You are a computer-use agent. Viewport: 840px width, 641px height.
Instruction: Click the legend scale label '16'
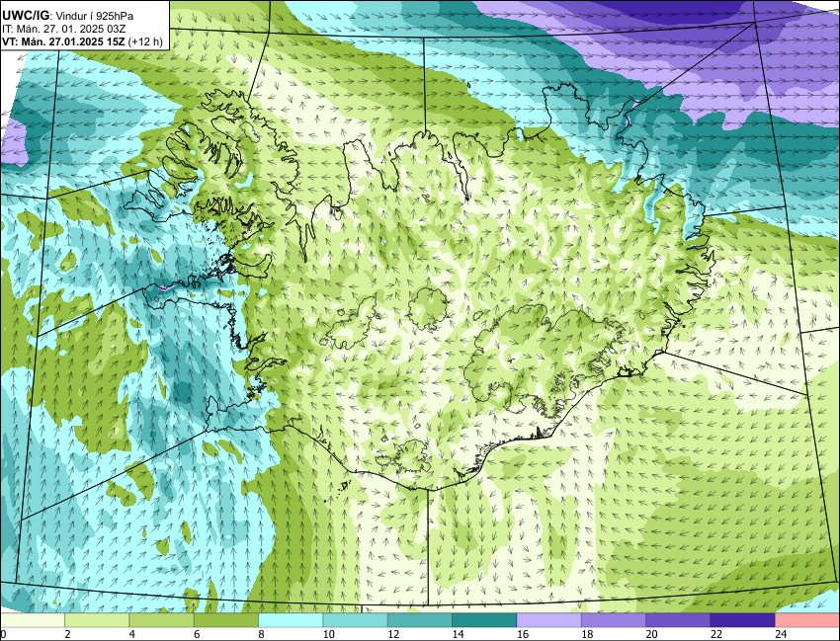pyautogui.click(x=523, y=634)
